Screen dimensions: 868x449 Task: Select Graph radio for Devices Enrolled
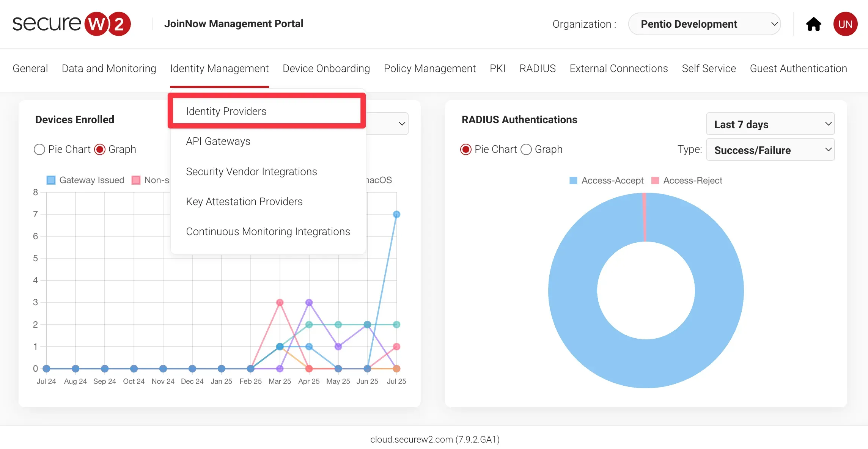click(100, 149)
